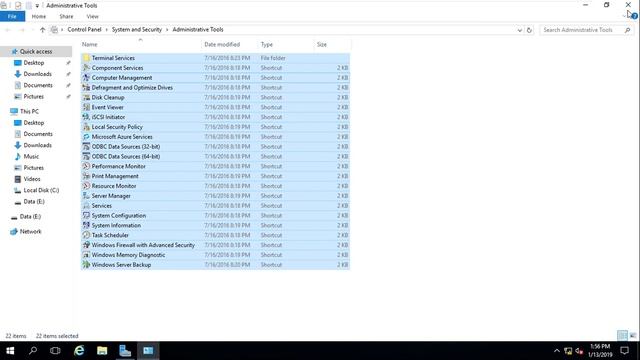The width and height of the screenshot is (640, 360).
Task: Sort by the Name column header
Action: pos(141,44)
